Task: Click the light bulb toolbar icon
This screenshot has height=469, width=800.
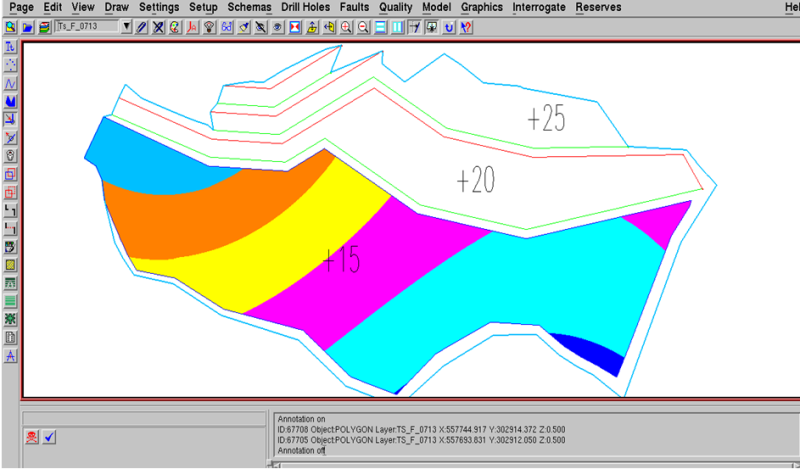Action: pos(209,27)
